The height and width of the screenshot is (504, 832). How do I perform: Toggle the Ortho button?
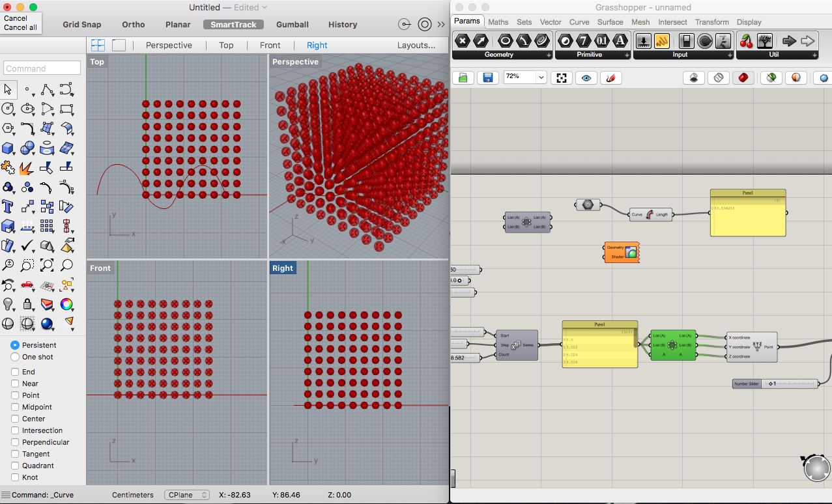(x=134, y=25)
